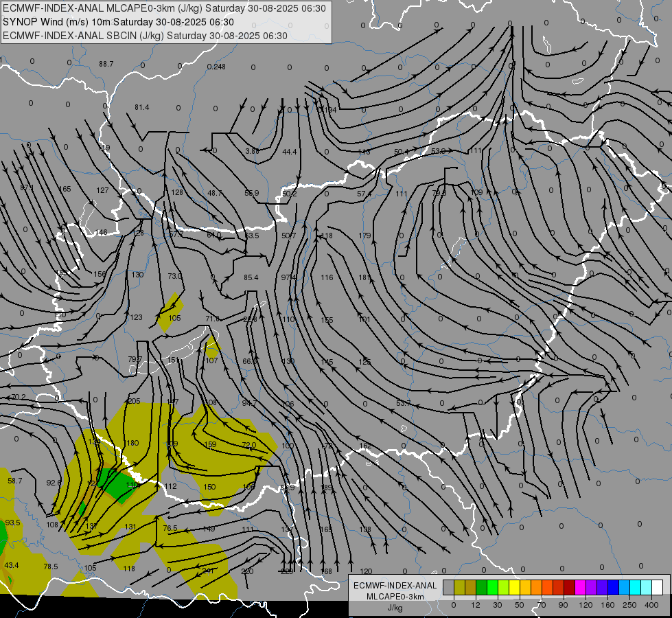The width and height of the screenshot is (672, 618).
Task: Click the legend scale label 30
Action: point(498,606)
